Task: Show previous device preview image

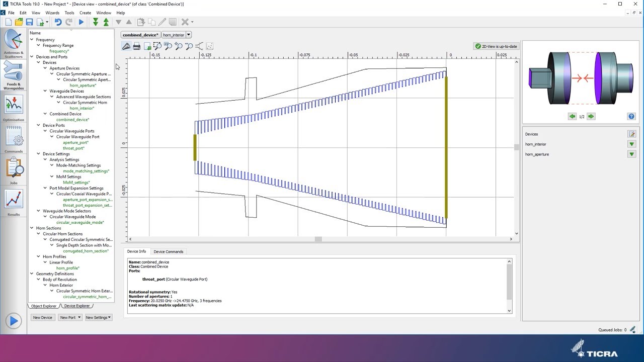Action: (x=572, y=116)
